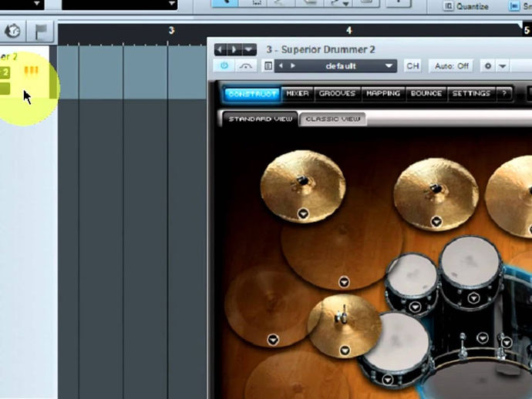The image size is (532, 399).
Task: Open the MIXER tab
Action: pyautogui.click(x=297, y=93)
